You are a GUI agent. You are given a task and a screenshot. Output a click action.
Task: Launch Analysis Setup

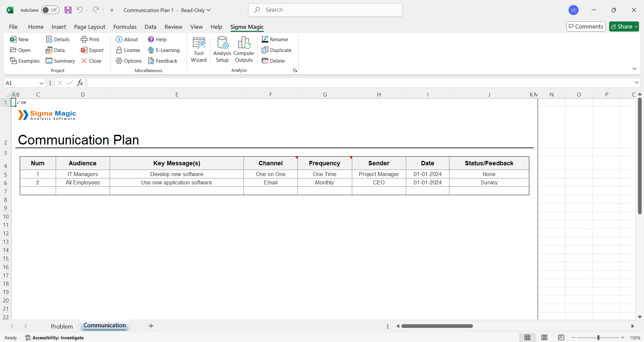(x=222, y=50)
